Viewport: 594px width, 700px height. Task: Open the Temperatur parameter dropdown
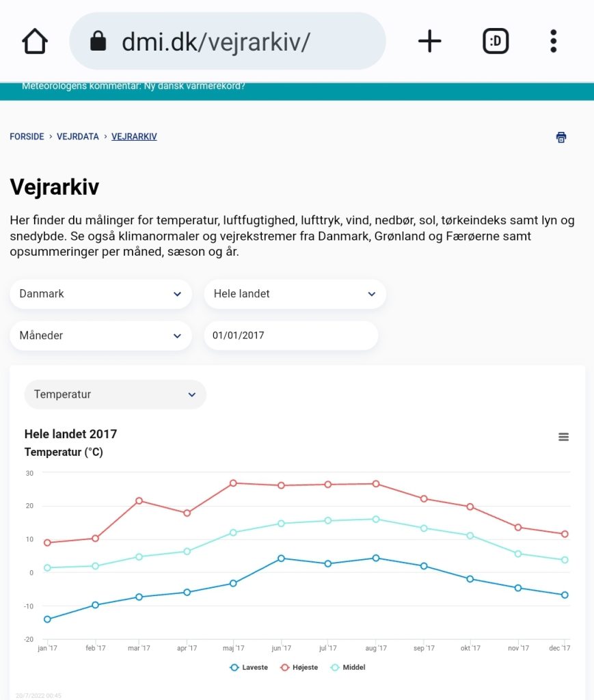point(115,394)
